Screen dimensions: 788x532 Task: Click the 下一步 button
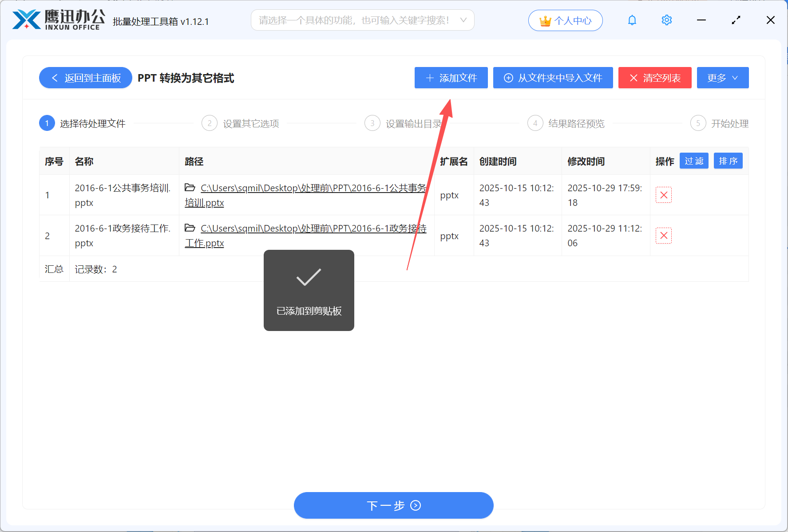point(393,505)
